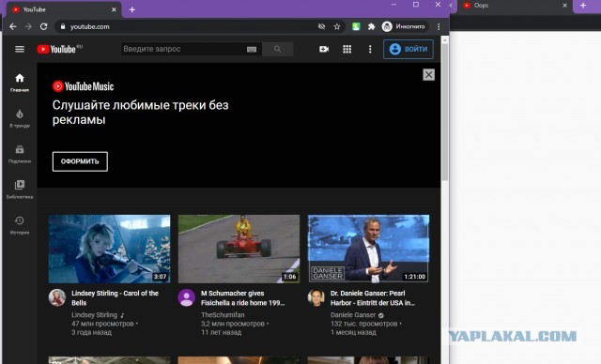Click the Войти sign-in button
Image resolution: width=601 pixels, height=364 pixels.
click(408, 49)
